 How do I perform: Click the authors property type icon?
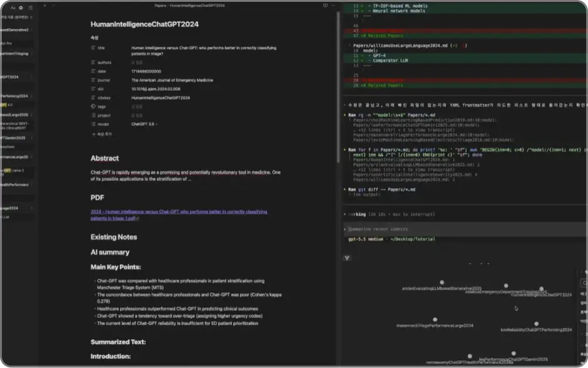tap(93, 62)
